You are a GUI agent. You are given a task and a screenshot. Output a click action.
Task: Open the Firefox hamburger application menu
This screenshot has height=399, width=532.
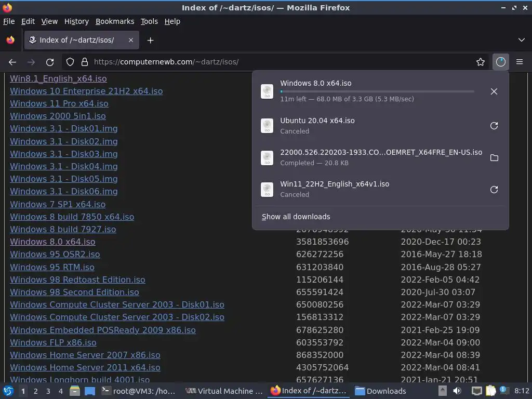[x=520, y=62]
